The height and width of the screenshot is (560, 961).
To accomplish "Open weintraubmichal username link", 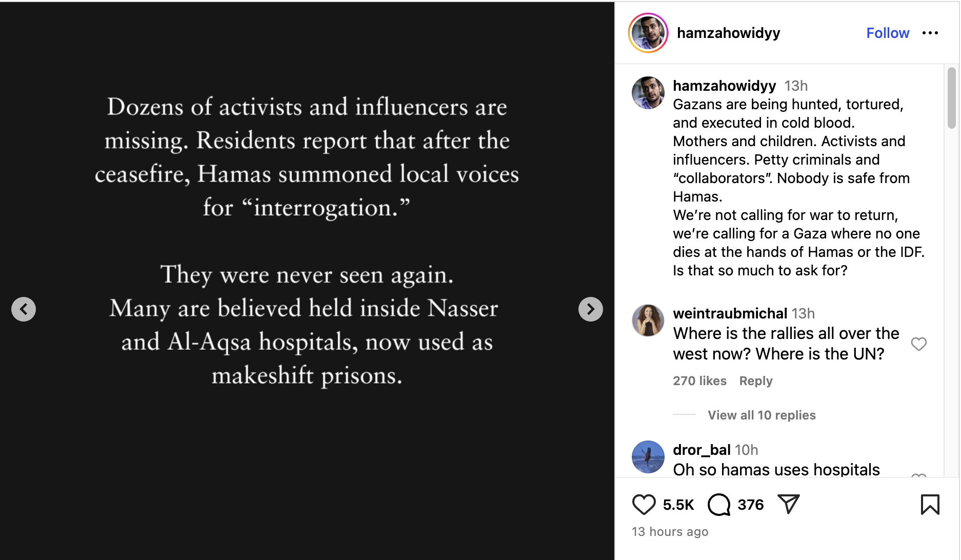I will (730, 313).
